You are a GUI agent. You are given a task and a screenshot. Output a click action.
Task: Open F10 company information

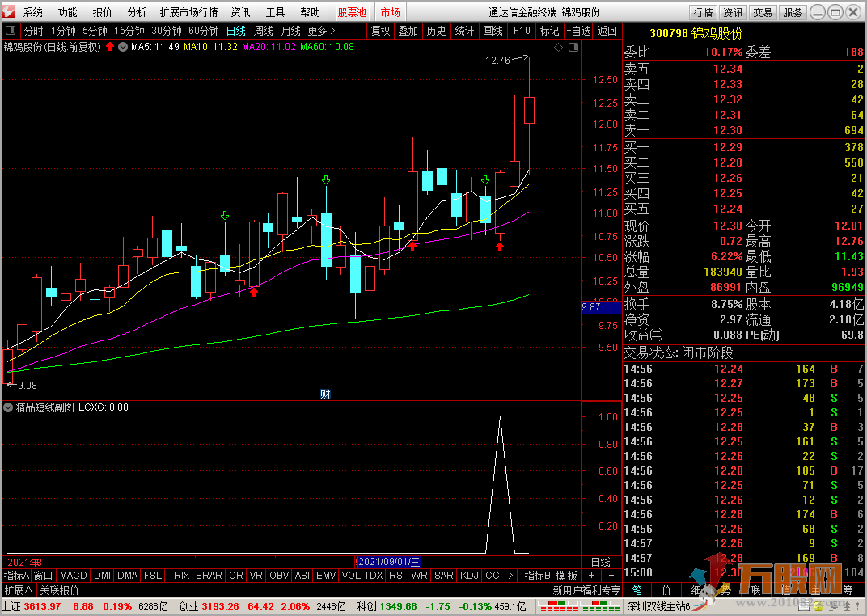pos(522,31)
